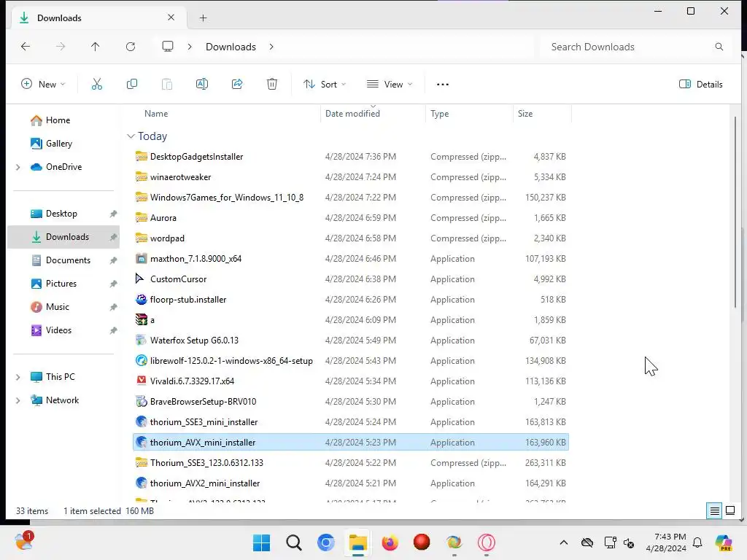Select maxthon_7.1.8.9000_x64 application
The image size is (747, 560).
point(196,259)
